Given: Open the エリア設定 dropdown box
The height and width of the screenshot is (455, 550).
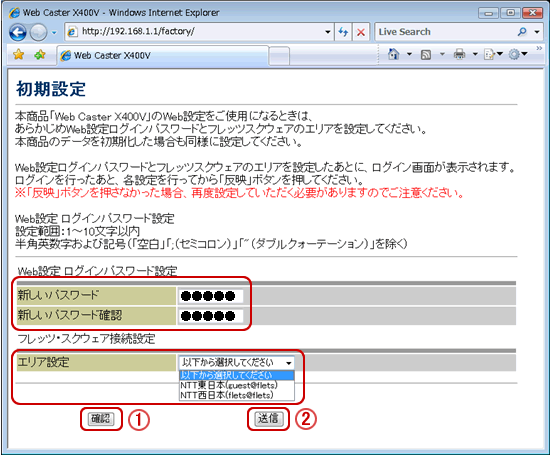Looking at the screenshot, I should click(x=236, y=362).
